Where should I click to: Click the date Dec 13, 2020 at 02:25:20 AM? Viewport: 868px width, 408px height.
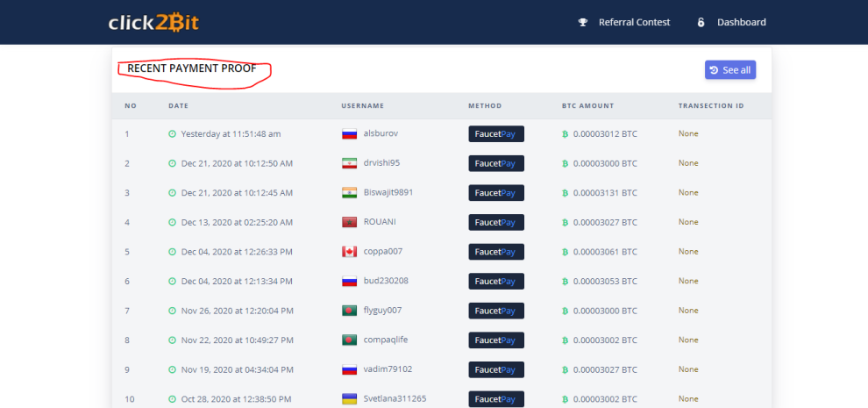pos(237,222)
